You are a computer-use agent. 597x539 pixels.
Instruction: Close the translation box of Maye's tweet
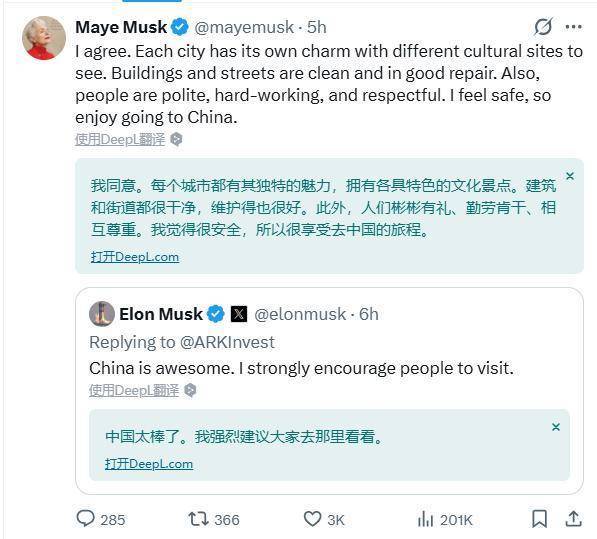[570, 176]
